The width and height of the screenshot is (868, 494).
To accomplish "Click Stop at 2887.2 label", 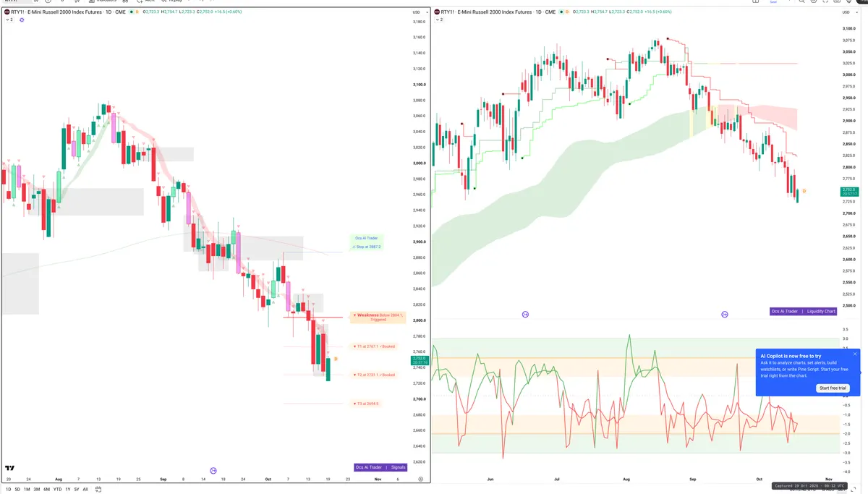I will tap(366, 247).
